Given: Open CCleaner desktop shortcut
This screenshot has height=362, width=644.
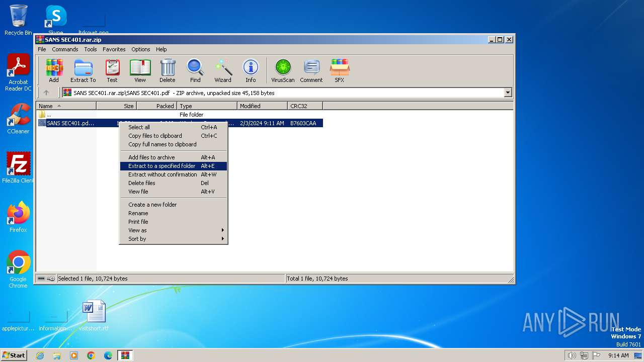Looking at the screenshot, I should (x=18, y=119).
